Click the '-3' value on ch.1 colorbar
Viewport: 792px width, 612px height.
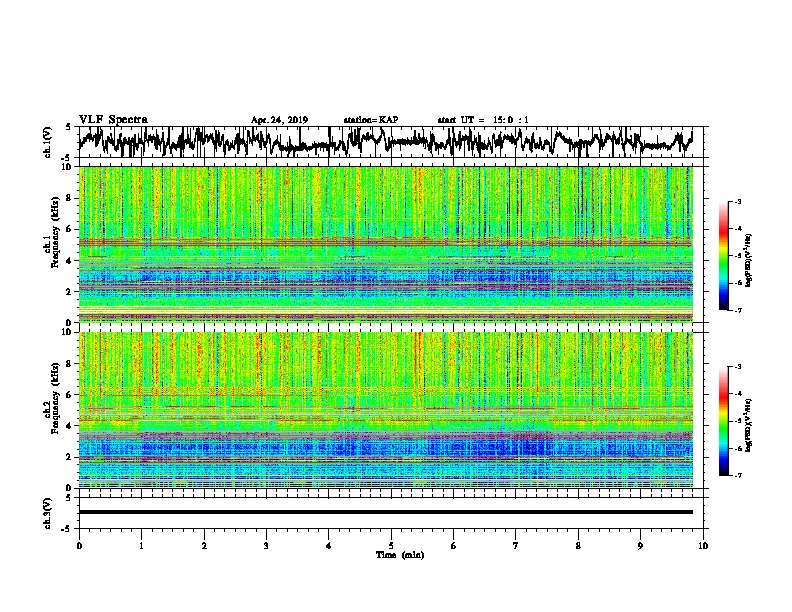(737, 201)
